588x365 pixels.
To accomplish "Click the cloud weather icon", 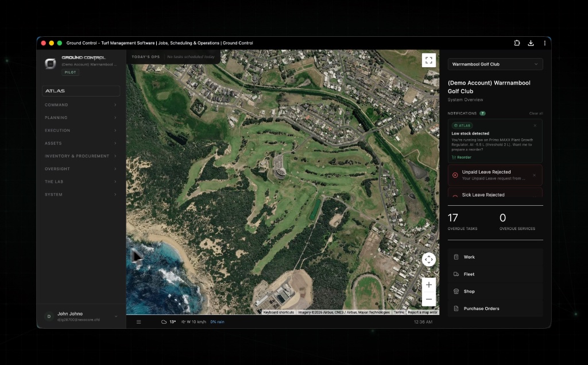I will coord(164,322).
